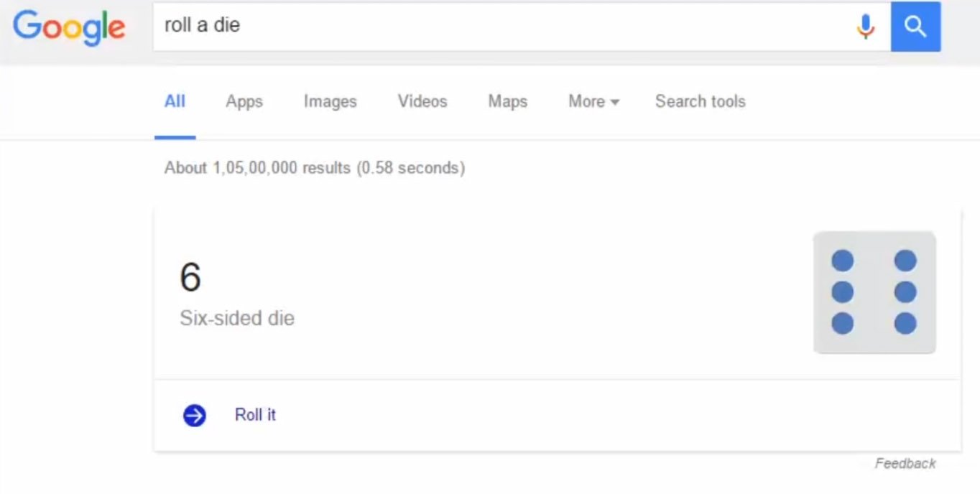Click the six-pip die image
Image resolution: width=980 pixels, height=494 pixels.
pos(874,292)
